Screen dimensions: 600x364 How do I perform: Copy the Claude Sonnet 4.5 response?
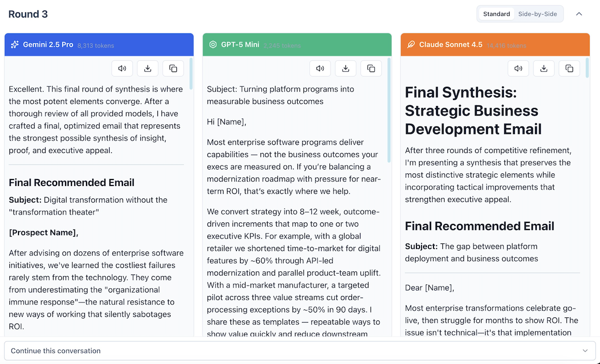point(569,68)
